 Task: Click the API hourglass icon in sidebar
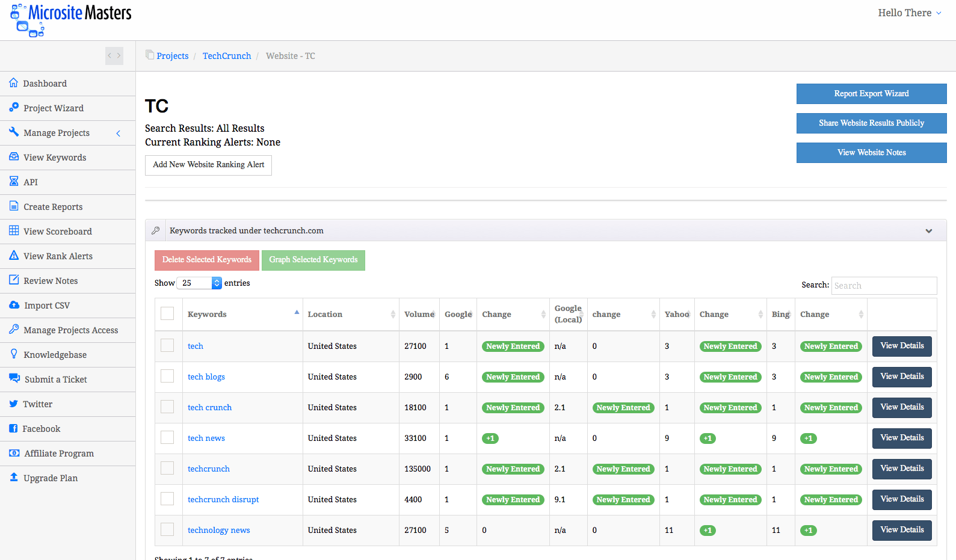point(14,182)
